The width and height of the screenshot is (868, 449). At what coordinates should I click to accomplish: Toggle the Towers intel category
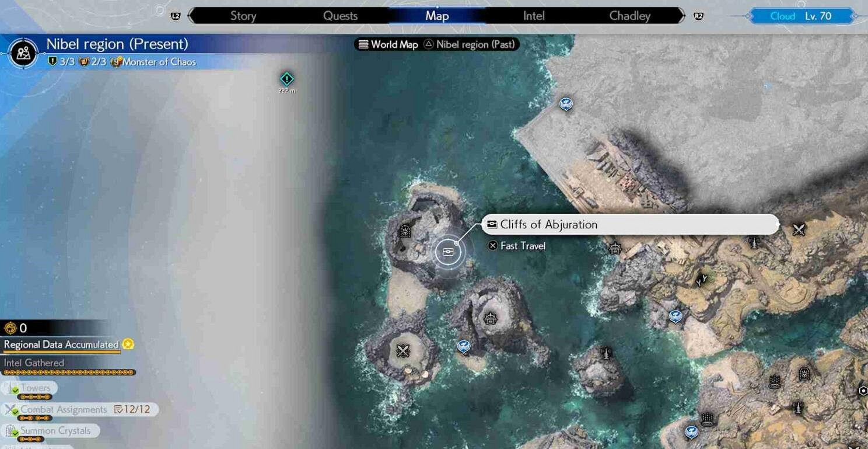[x=32, y=388]
